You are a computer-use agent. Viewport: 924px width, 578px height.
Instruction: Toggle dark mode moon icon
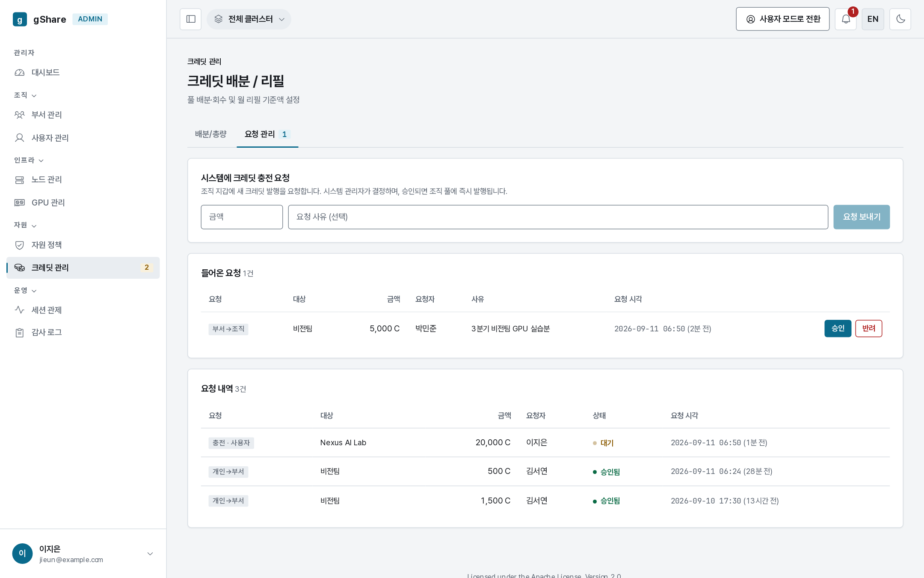tap(900, 19)
